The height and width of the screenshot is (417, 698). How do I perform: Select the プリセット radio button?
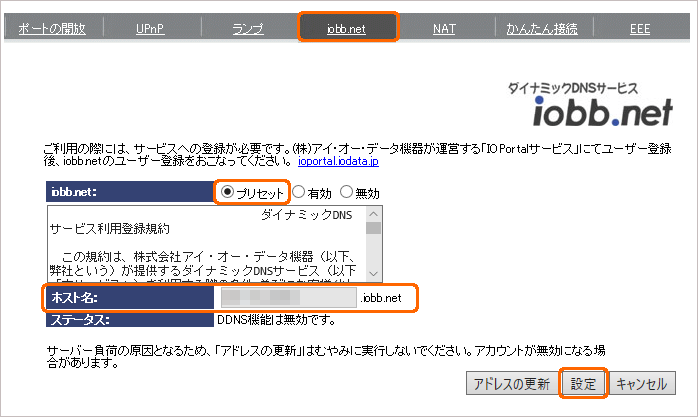coord(227,192)
